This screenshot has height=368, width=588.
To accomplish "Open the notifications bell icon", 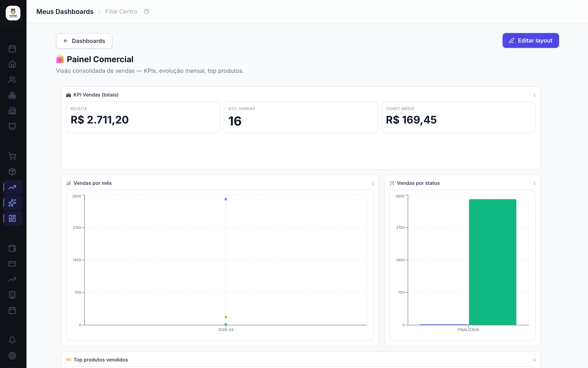I will 12,340.
